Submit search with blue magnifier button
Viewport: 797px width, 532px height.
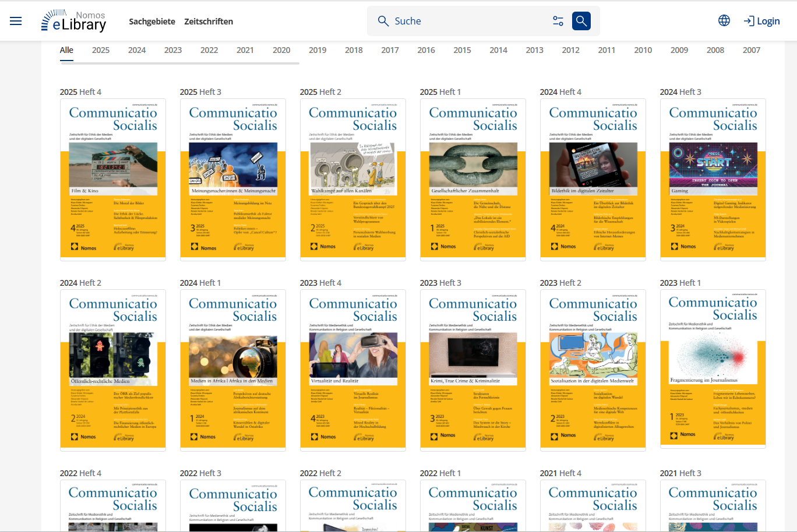(x=581, y=21)
